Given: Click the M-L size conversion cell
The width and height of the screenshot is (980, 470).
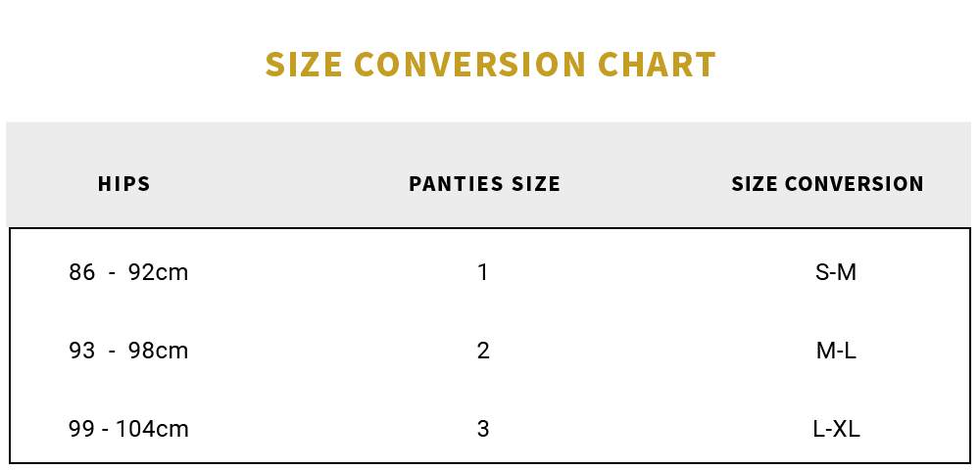Looking at the screenshot, I should tap(836, 351).
